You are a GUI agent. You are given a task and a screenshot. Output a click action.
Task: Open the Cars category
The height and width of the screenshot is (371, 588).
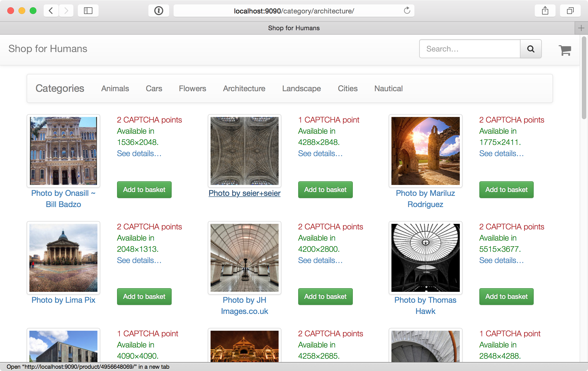point(154,88)
